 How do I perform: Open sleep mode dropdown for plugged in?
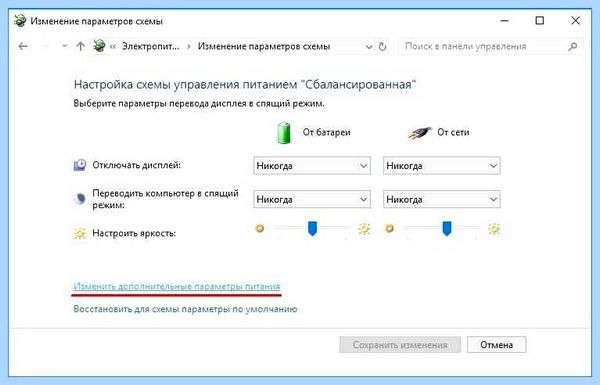tap(442, 199)
